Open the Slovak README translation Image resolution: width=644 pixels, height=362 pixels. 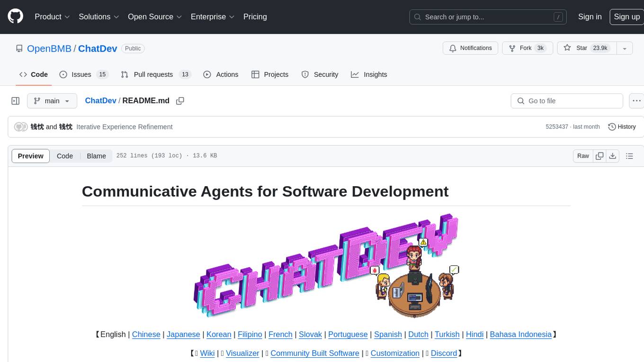pyautogui.click(x=310, y=335)
